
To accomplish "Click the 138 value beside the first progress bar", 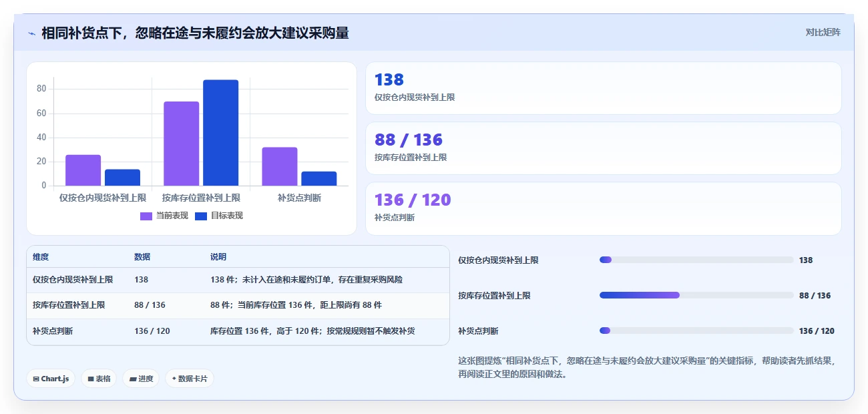I will tap(806, 260).
